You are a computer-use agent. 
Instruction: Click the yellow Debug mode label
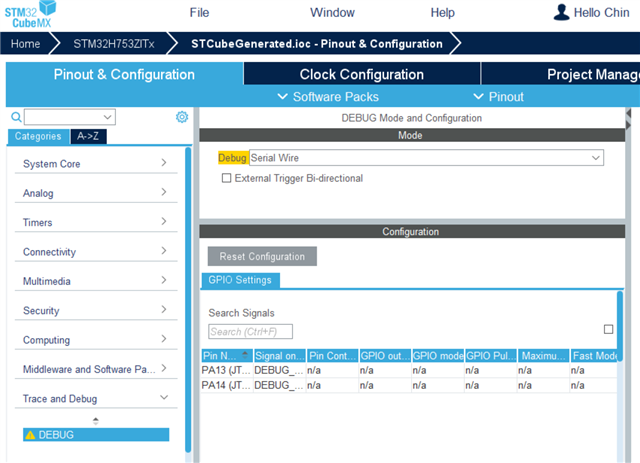pos(232,158)
